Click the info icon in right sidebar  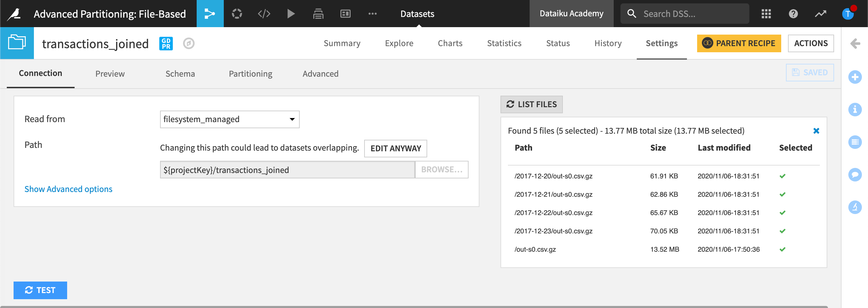(855, 109)
